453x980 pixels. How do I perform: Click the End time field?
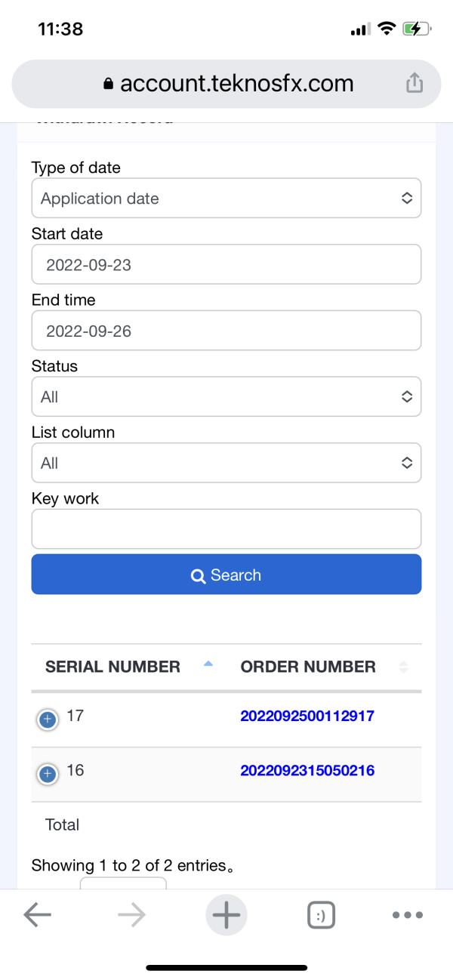(x=226, y=331)
